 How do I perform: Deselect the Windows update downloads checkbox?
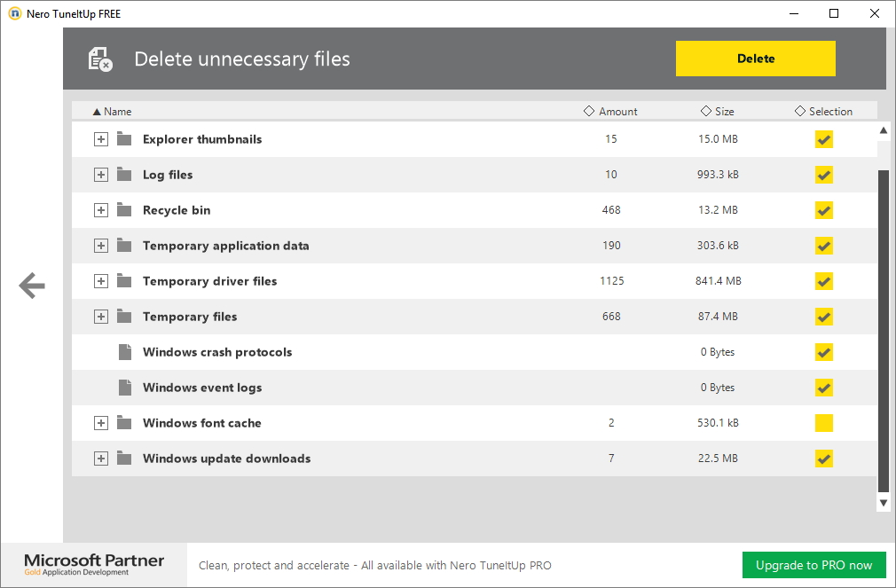pos(824,459)
